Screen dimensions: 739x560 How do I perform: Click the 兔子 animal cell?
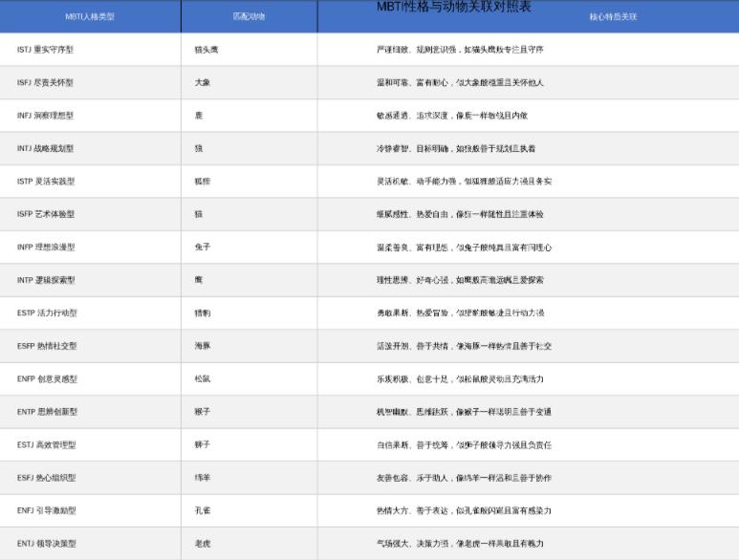[x=203, y=248]
